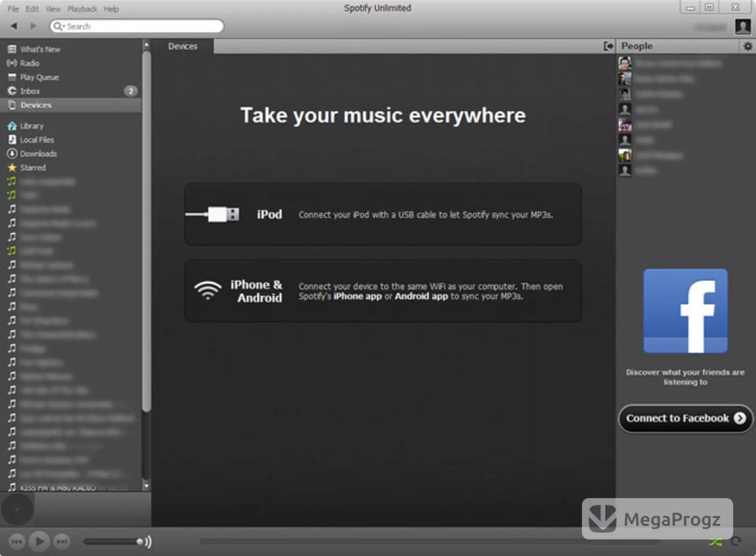Screen dimensions: 756x556
Task: Click the large Facebook logo
Action: pos(685,311)
